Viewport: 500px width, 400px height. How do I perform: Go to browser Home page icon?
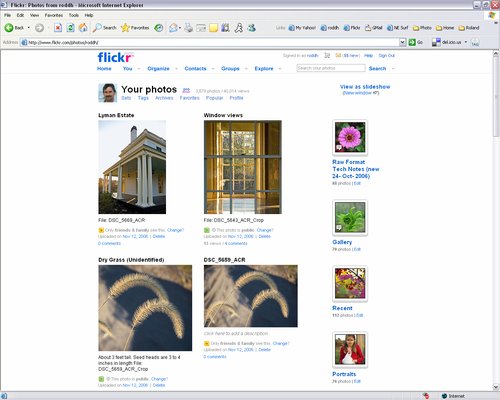point(83,28)
